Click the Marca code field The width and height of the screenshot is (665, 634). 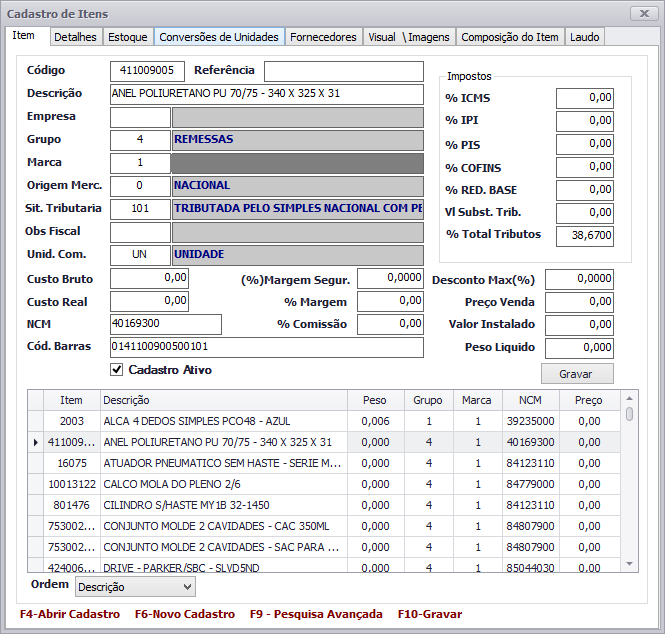tap(140, 163)
